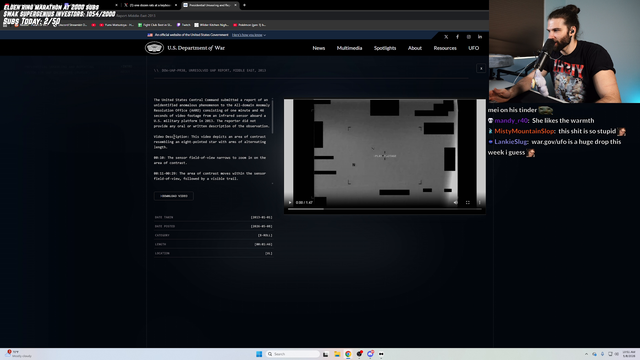The width and height of the screenshot is (640, 360).
Task: Open the OBS icon on the taskbar
Action: pos(359,354)
